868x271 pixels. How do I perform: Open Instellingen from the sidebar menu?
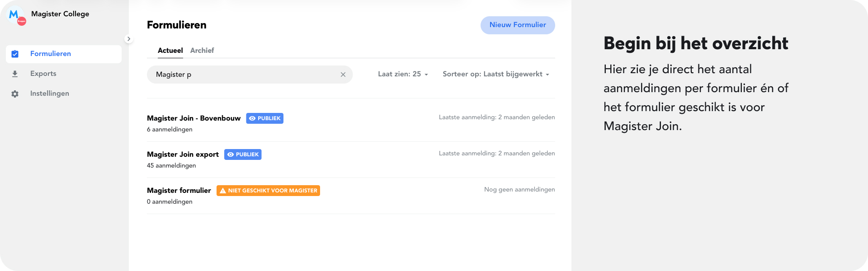point(50,93)
